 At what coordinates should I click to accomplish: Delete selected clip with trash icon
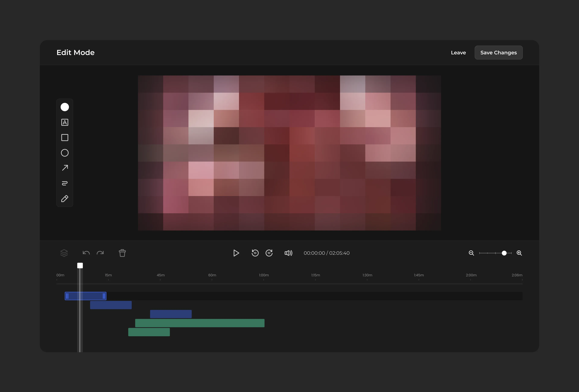click(x=122, y=253)
